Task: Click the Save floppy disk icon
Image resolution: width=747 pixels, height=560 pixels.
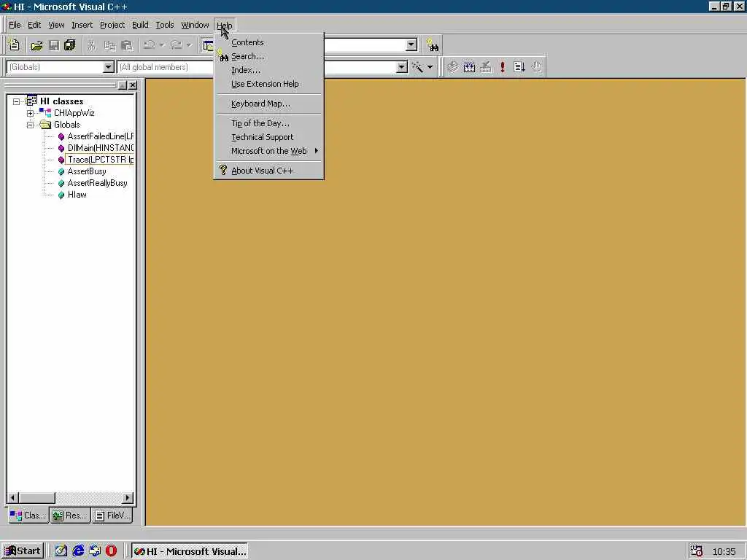Action: click(x=54, y=45)
